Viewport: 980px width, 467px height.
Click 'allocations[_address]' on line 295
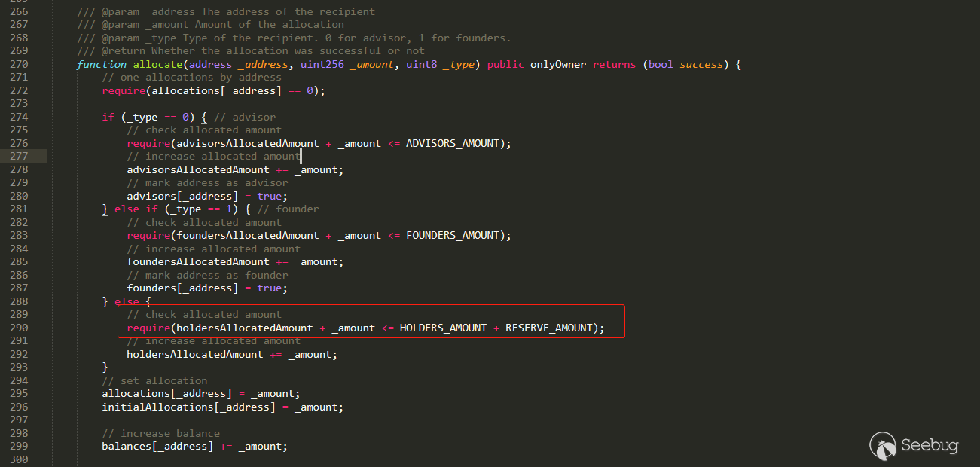166,394
